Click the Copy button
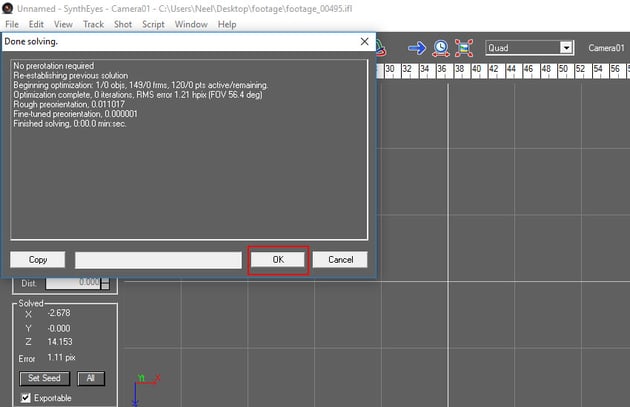This screenshot has height=407, width=630. 38,260
